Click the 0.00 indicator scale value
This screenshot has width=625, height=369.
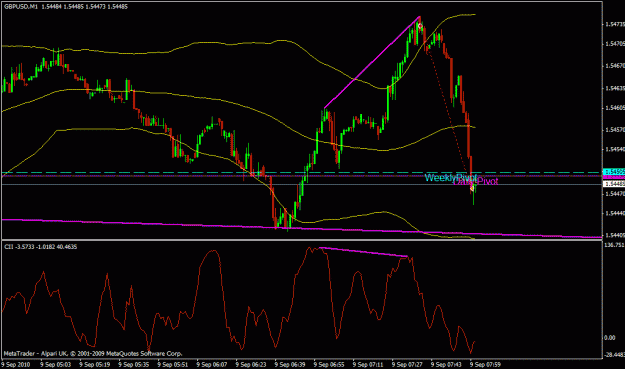pos(610,338)
